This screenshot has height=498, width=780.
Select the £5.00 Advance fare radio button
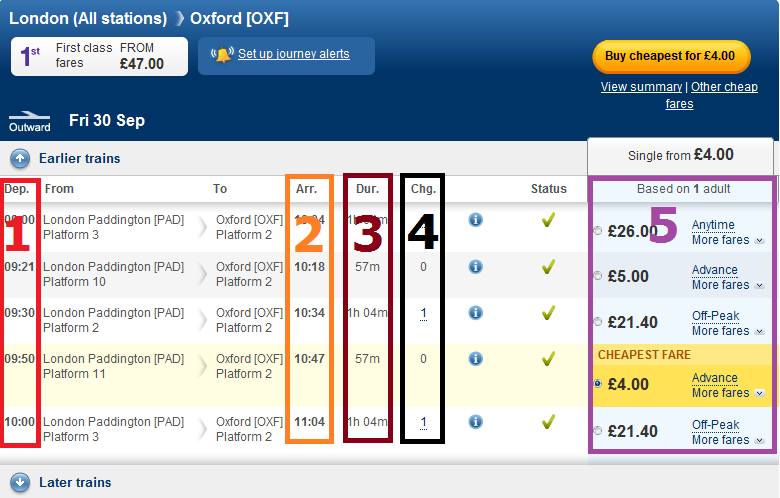(598, 276)
